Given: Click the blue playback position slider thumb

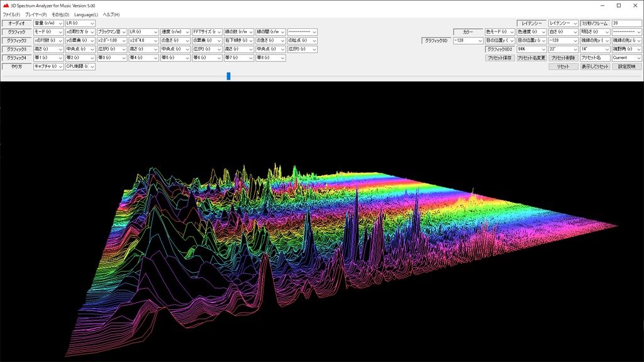Looking at the screenshot, I should 228,76.
